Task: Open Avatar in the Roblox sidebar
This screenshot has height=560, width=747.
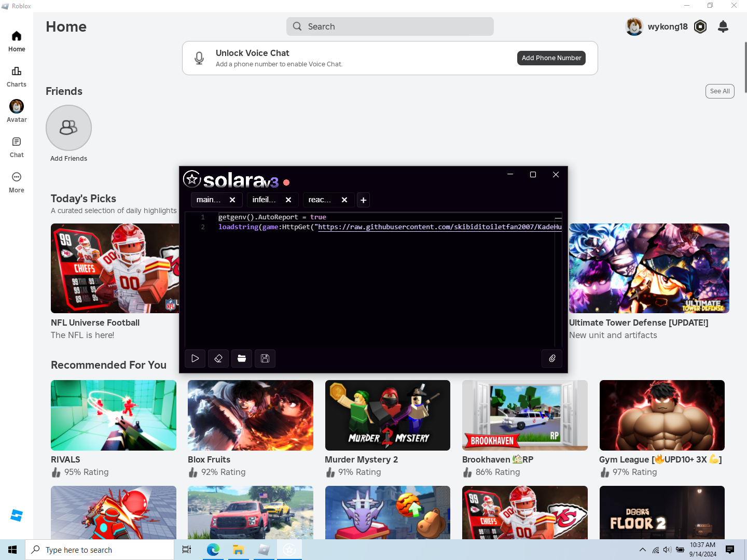Action: click(x=17, y=111)
